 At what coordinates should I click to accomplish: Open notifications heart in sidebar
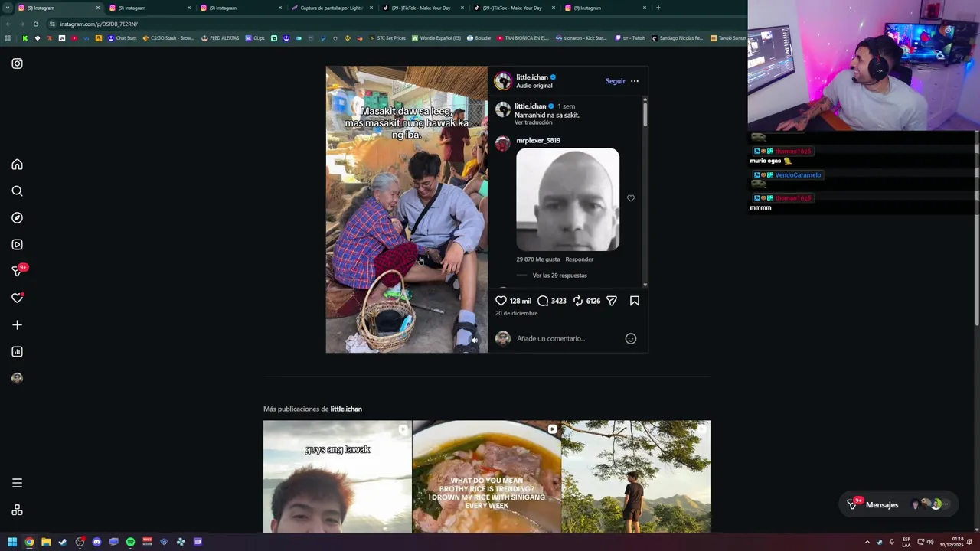click(17, 298)
